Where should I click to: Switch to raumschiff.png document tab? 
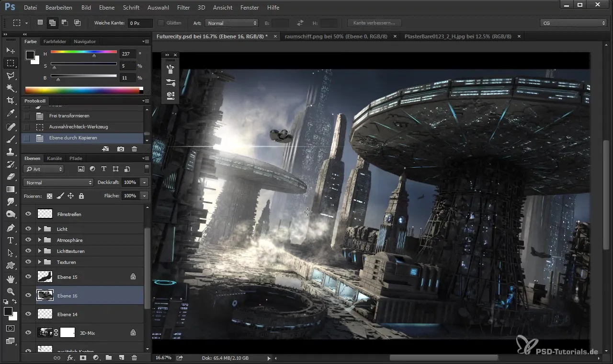[x=335, y=36]
